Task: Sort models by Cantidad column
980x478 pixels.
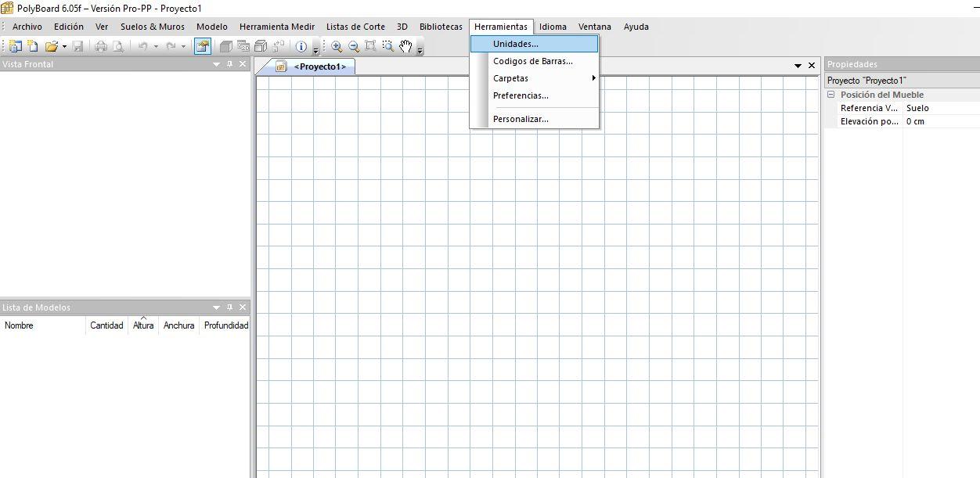Action: [x=106, y=325]
